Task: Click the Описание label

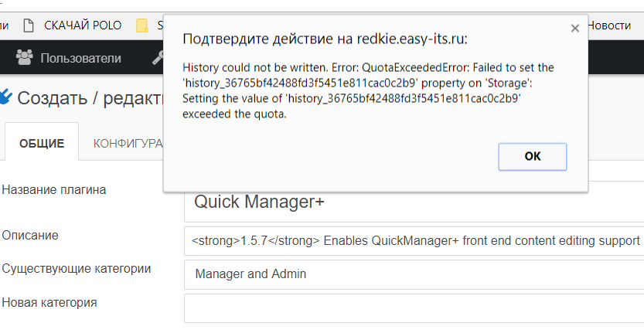Action: (30, 235)
